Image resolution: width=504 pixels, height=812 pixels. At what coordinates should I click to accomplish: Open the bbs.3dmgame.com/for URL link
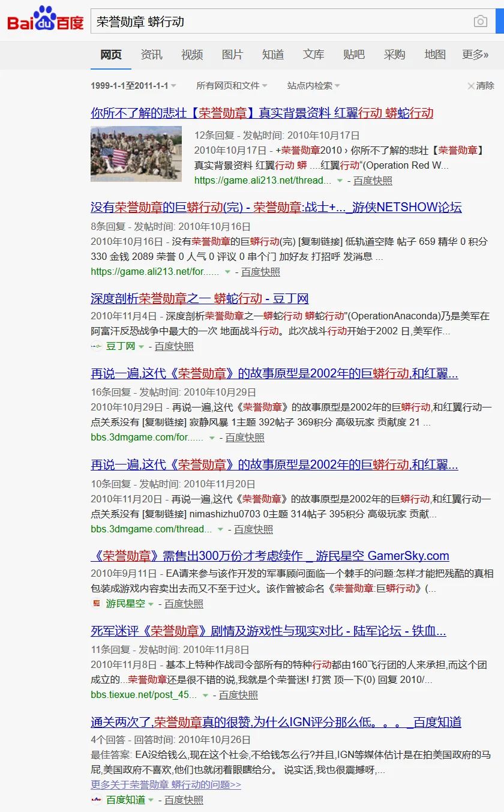(x=147, y=437)
